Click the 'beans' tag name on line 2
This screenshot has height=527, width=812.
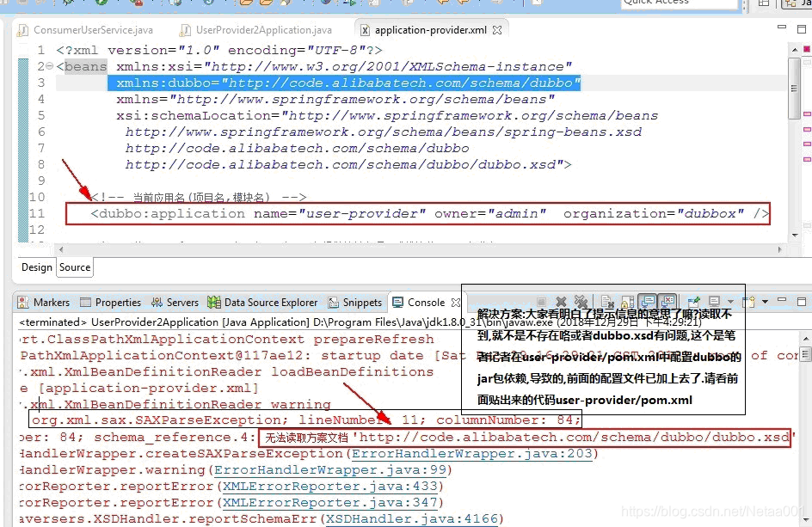click(x=85, y=67)
